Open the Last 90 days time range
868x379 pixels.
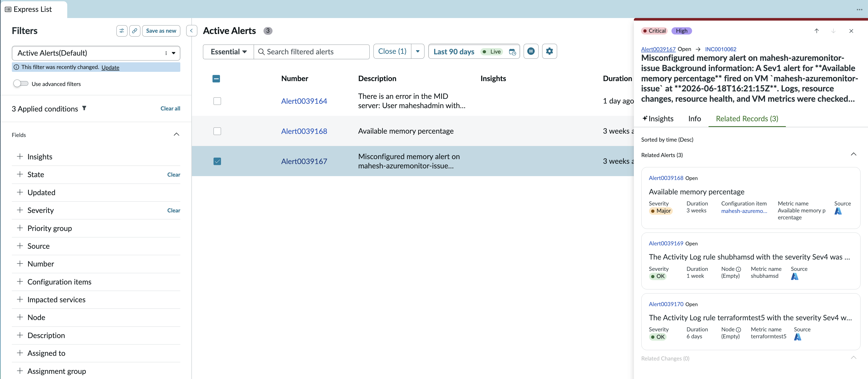pyautogui.click(x=454, y=51)
